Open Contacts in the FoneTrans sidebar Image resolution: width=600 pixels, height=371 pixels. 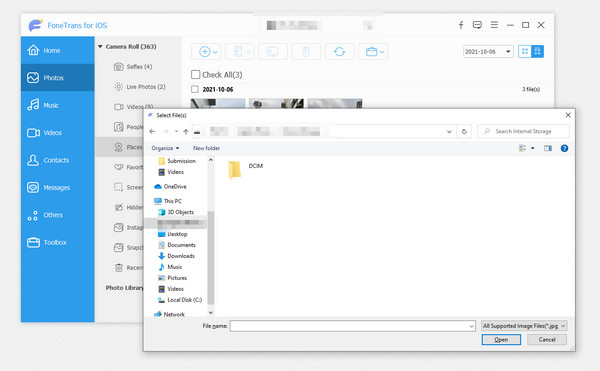click(x=57, y=160)
